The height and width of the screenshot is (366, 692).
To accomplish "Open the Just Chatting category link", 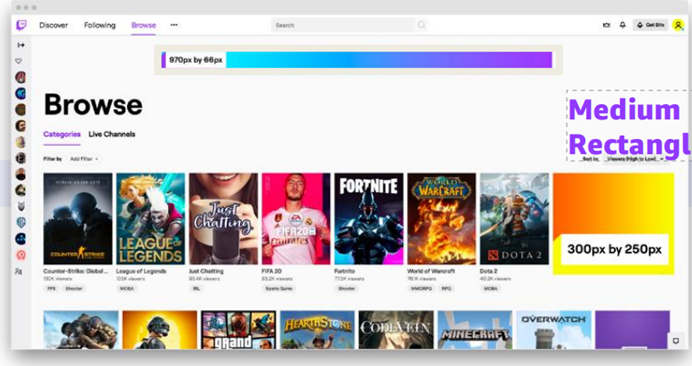I will [x=206, y=271].
